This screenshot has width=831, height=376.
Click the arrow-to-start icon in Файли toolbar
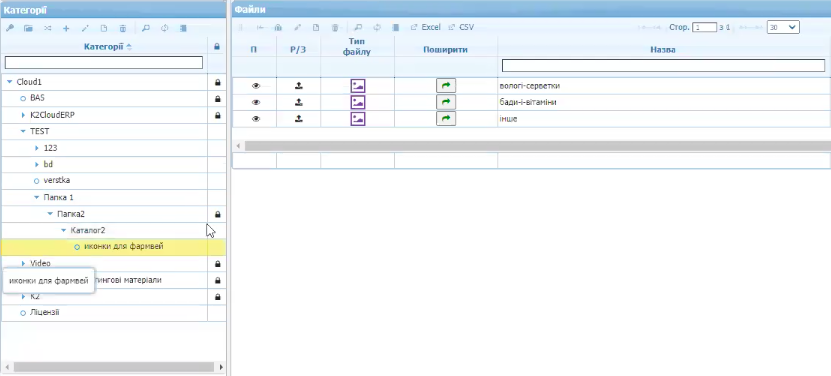pos(260,28)
